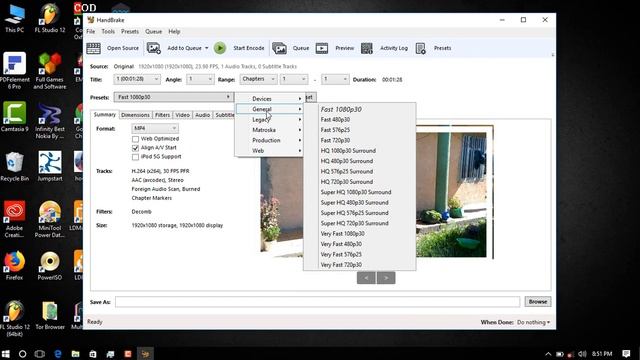Expand the Matroska preset submenu
The height and width of the screenshot is (360, 640).
pos(270,130)
